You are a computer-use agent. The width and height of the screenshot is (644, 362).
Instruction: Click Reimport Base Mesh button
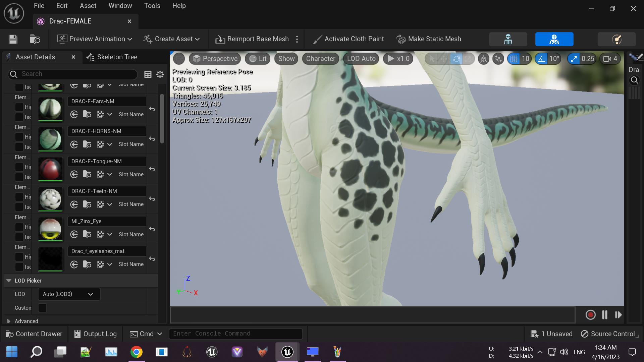[x=252, y=39]
